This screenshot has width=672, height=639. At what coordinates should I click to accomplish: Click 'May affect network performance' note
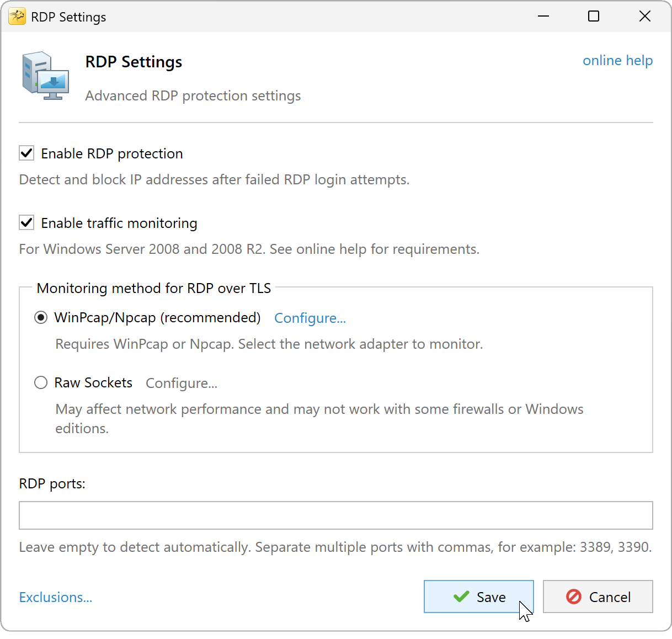[319, 419]
